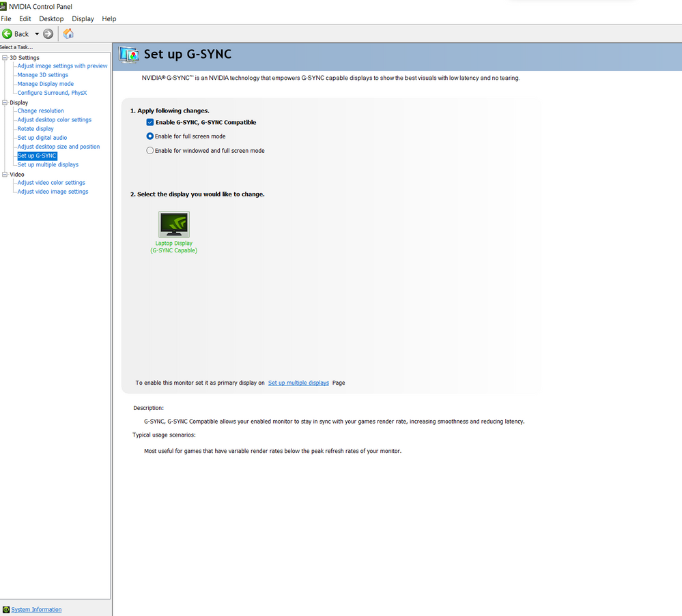Open Manage Display mode
Screen dimensions: 682x616
coord(46,84)
